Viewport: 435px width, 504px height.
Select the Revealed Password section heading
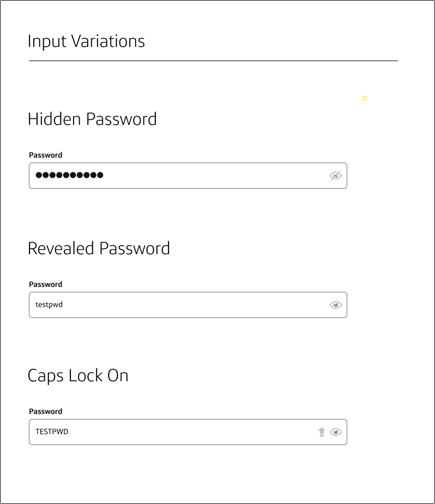point(99,249)
